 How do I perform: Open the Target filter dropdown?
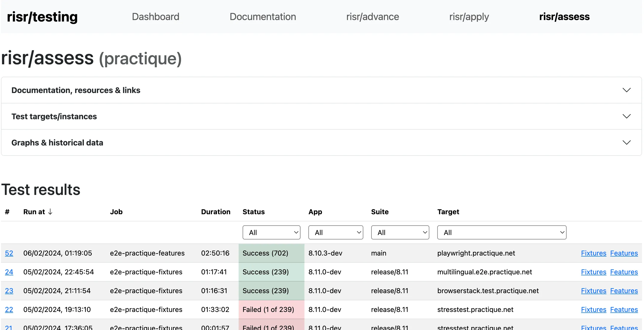[x=502, y=233]
